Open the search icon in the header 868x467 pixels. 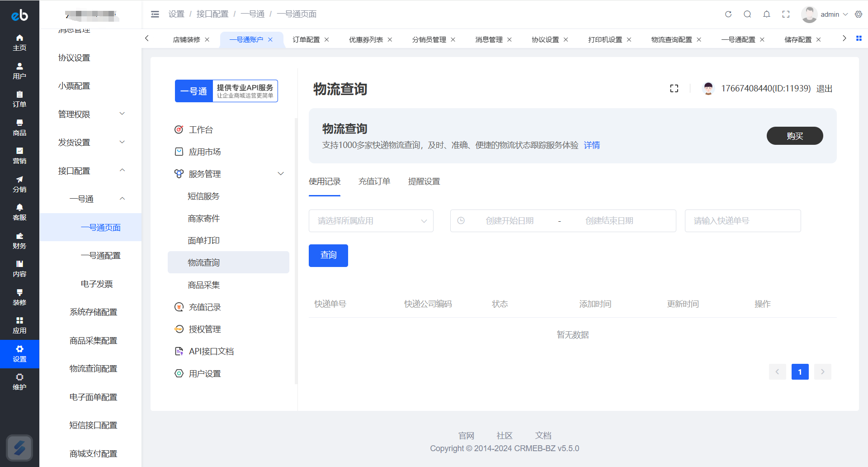pos(747,14)
